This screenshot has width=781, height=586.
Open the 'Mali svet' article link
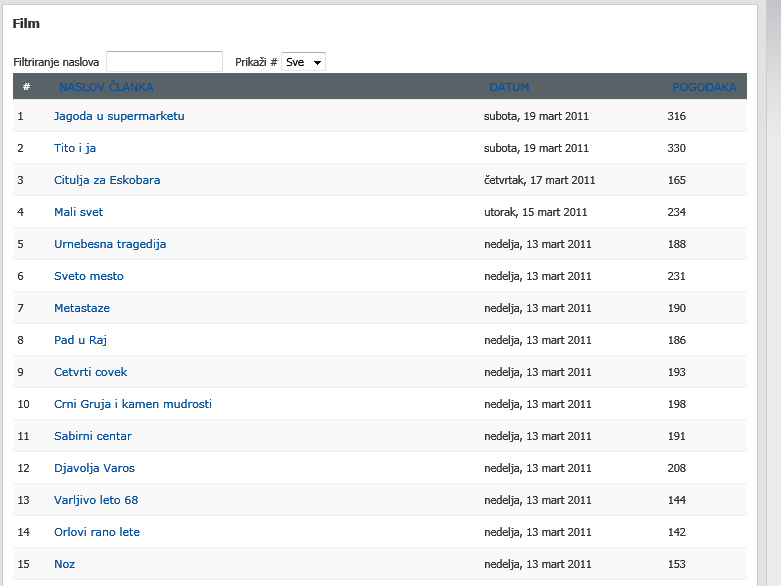coord(78,212)
